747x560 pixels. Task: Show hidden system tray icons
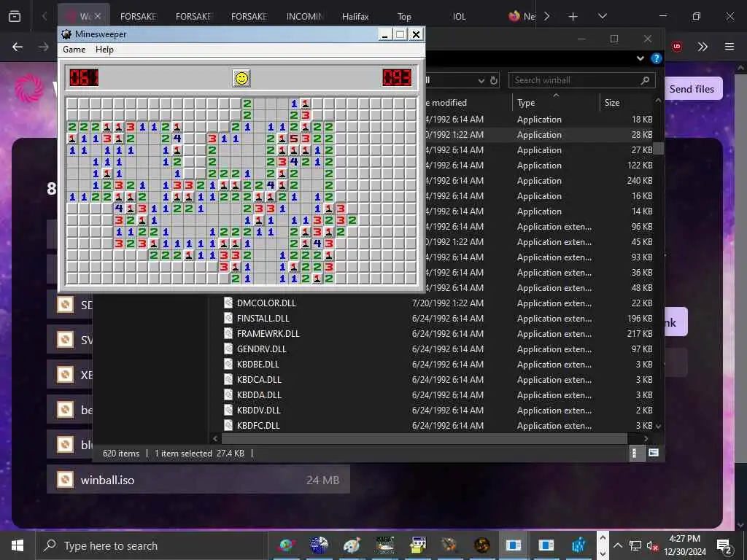point(617,545)
